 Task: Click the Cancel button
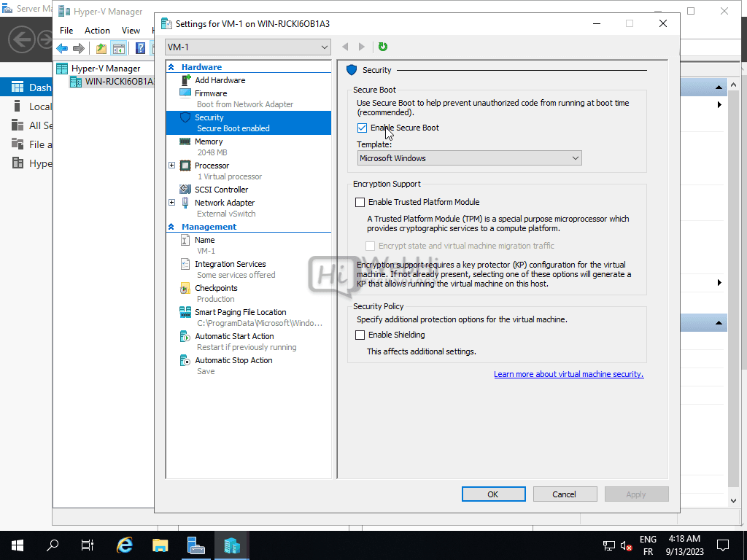565,494
